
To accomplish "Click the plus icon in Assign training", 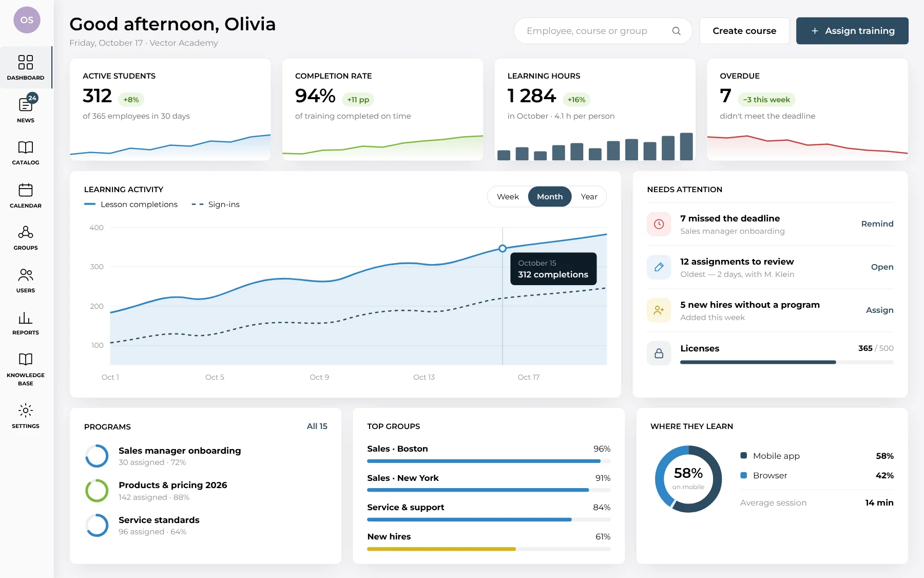I will [x=815, y=31].
